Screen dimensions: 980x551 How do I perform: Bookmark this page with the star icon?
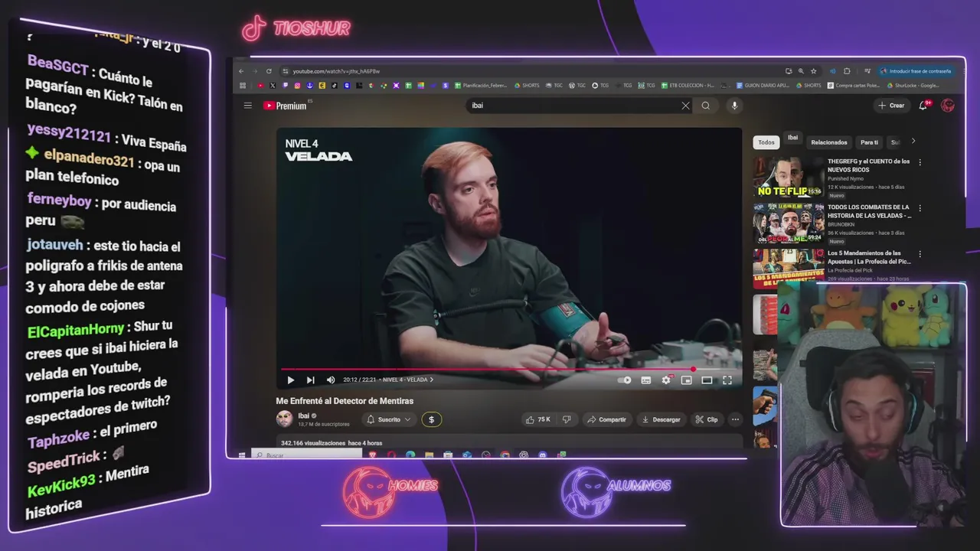pos(813,71)
